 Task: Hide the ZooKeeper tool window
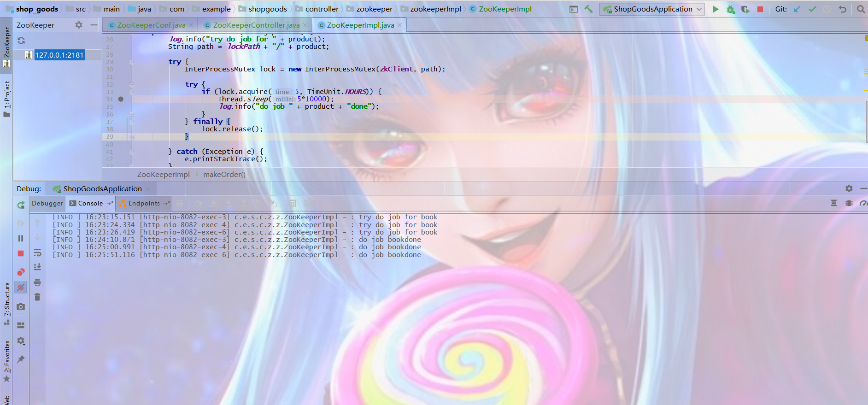tap(94, 25)
